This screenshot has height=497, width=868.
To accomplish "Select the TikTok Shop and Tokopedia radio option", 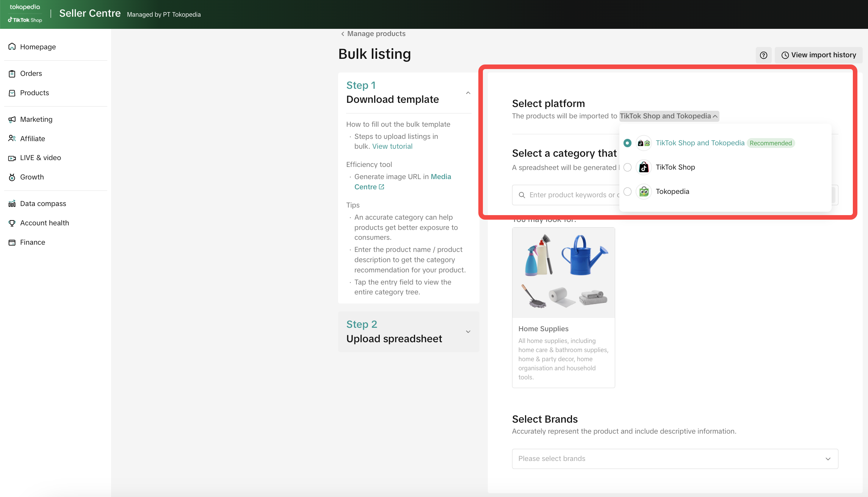I will click(627, 143).
